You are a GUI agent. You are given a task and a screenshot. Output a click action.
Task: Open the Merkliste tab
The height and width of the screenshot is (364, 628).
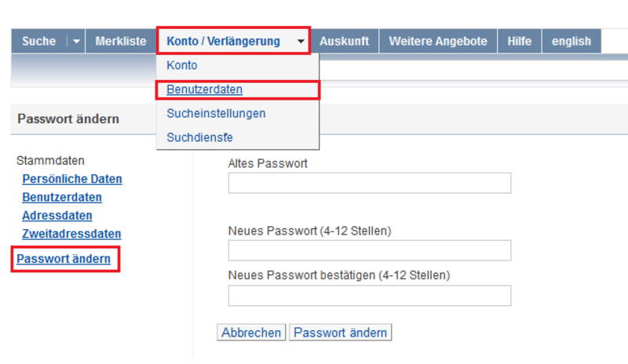[121, 42]
